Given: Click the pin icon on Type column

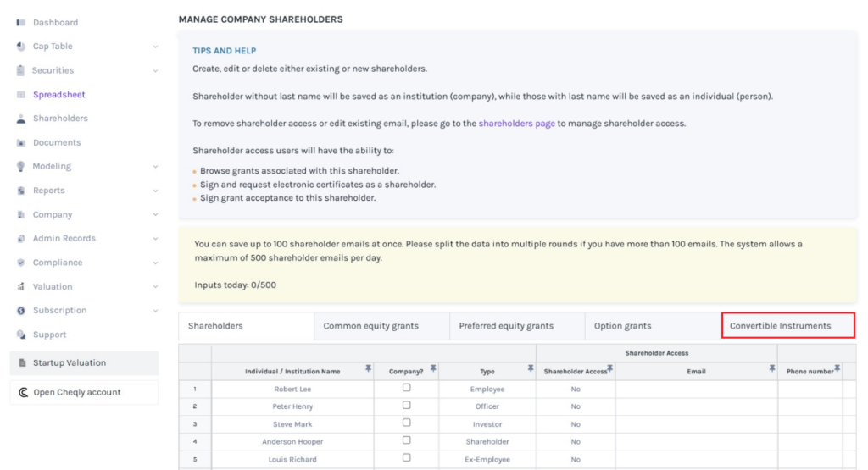Looking at the screenshot, I should pyautogui.click(x=531, y=368).
